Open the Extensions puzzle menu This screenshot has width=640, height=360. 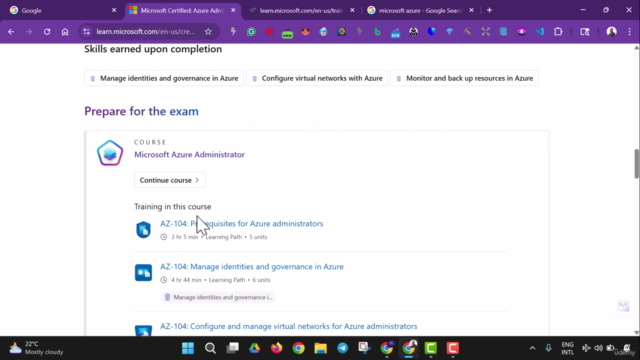(558, 32)
